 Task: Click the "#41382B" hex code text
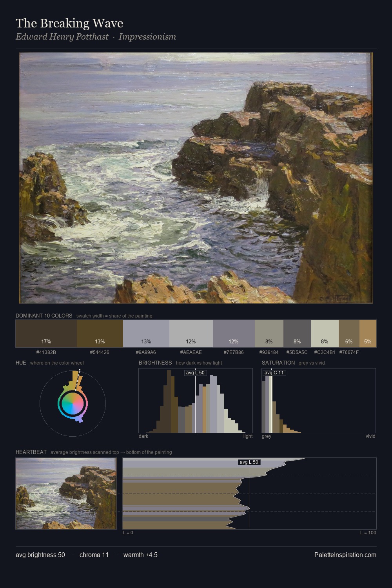(x=46, y=352)
